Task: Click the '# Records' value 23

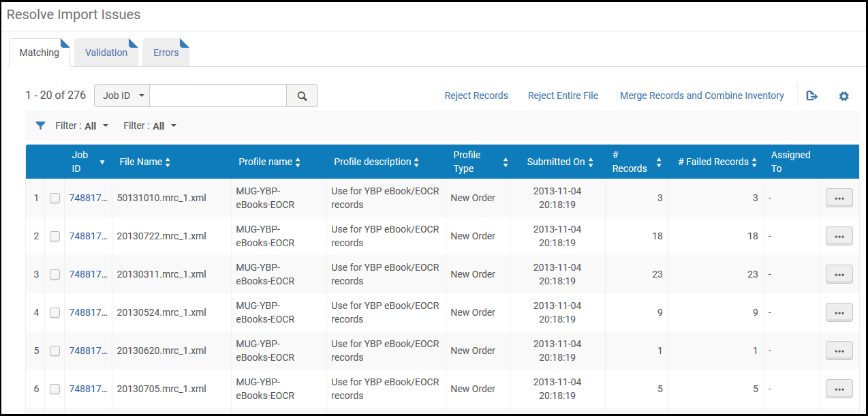Action: (657, 274)
